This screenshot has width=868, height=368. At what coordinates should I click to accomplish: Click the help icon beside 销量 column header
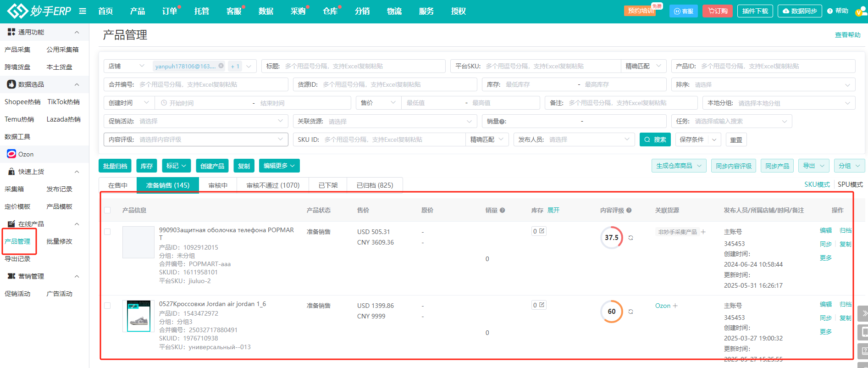pos(502,210)
